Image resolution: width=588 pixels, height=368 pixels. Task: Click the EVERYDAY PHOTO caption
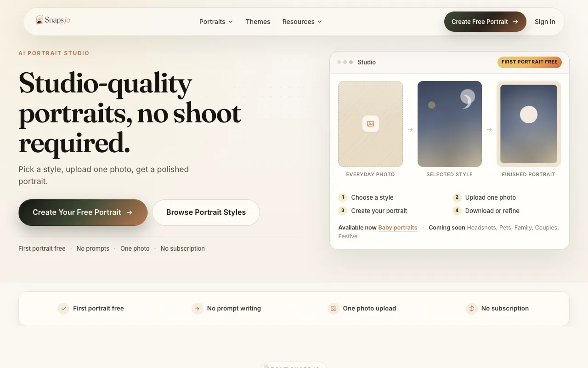[x=371, y=174]
